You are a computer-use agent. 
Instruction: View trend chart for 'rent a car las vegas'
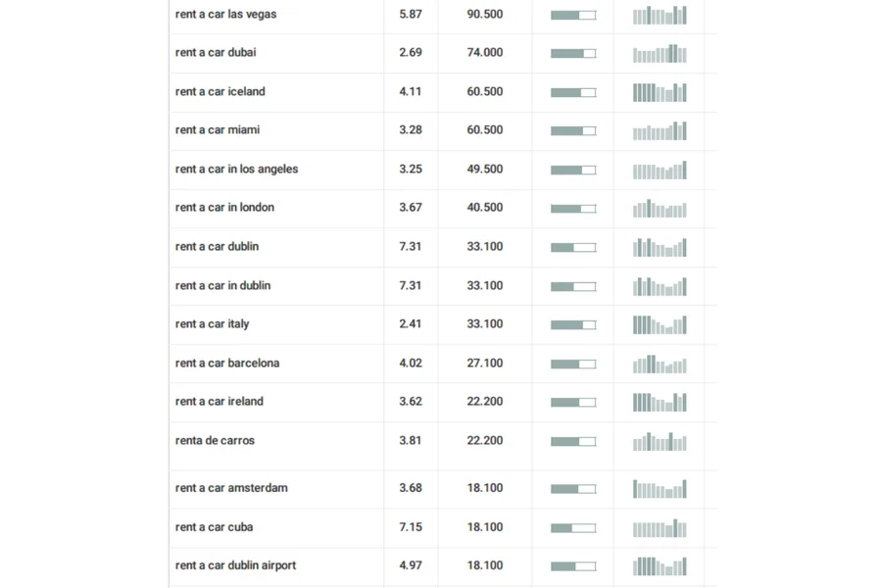tap(660, 16)
